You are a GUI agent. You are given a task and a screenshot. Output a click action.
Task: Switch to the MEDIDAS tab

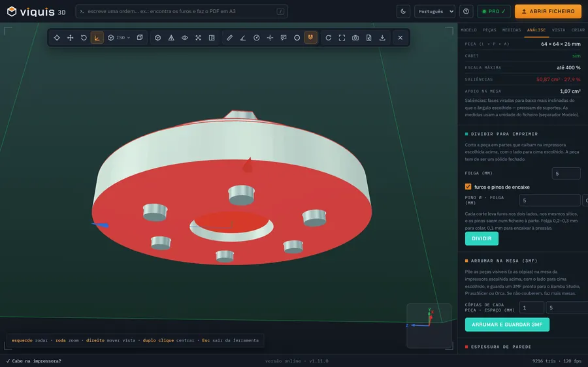tap(512, 30)
